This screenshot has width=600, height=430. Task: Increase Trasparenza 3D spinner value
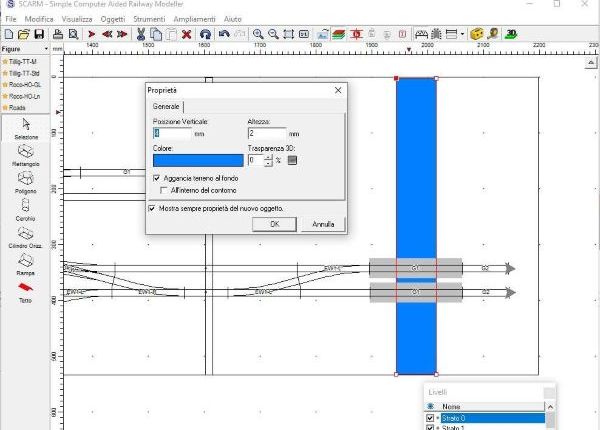(268, 157)
